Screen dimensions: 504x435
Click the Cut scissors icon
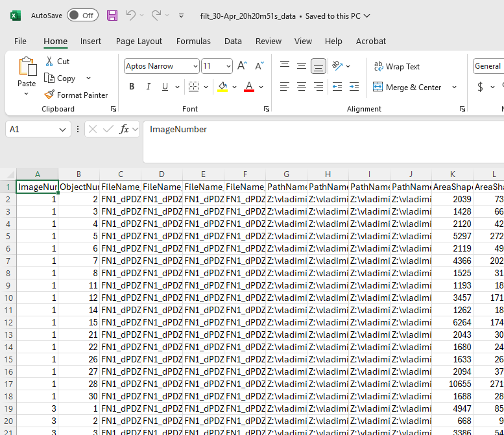point(49,61)
